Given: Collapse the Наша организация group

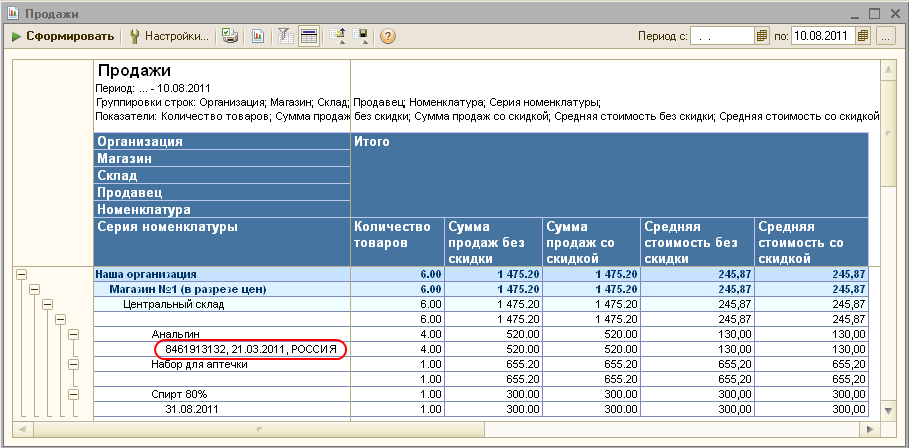Looking at the screenshot, I should (x=21, y=273).
